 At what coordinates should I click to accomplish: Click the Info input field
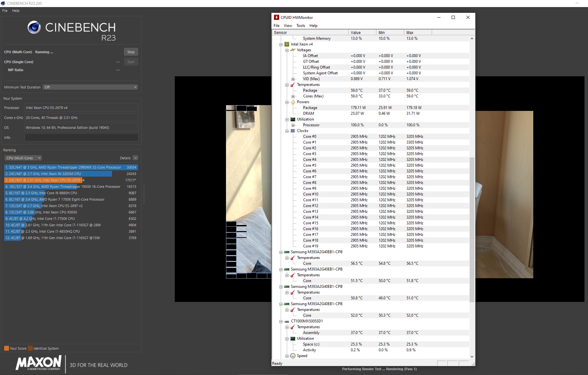click(81, 137)
